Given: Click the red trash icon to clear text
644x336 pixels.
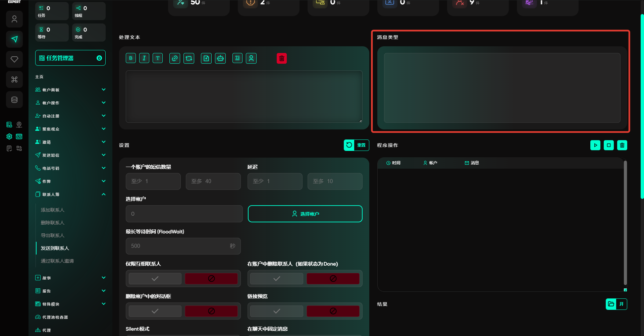Looking at the screenshot, I should point(282,58).
